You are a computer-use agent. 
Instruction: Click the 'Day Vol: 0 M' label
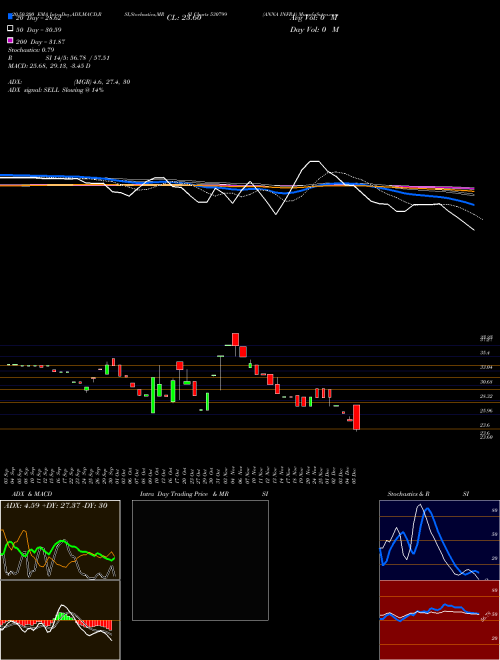pos(314,29)
